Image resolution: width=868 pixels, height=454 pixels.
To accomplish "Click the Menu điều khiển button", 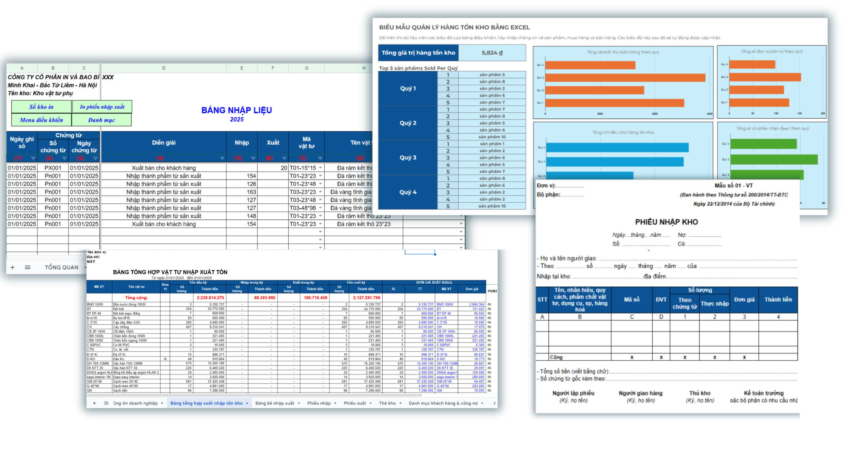I will click(x=41, y=120).
